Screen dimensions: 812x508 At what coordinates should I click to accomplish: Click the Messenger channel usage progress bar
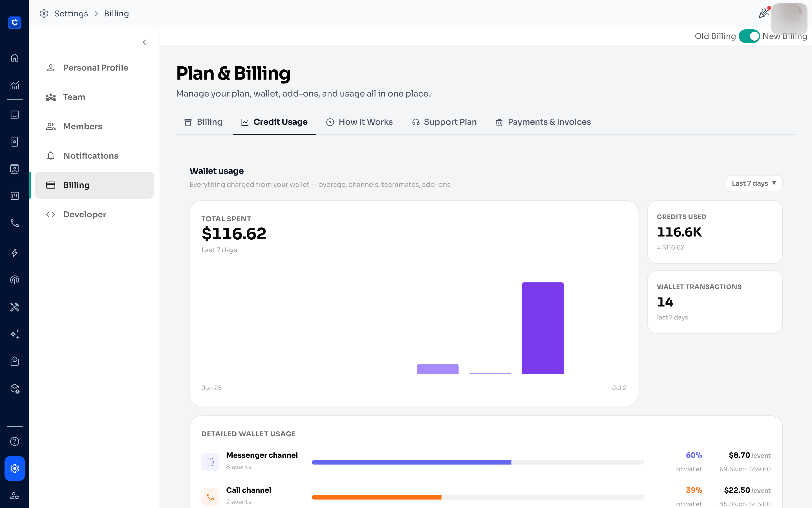[478, 462]
